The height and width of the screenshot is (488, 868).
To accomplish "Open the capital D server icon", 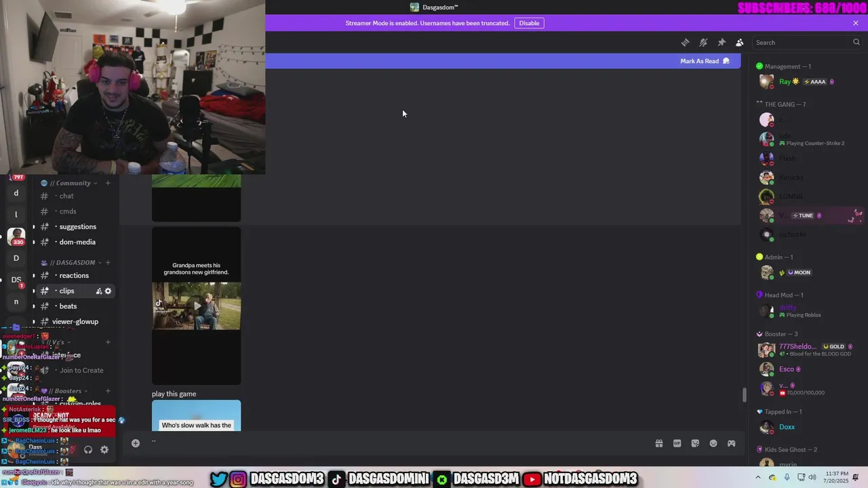I will tap(16, 258).
